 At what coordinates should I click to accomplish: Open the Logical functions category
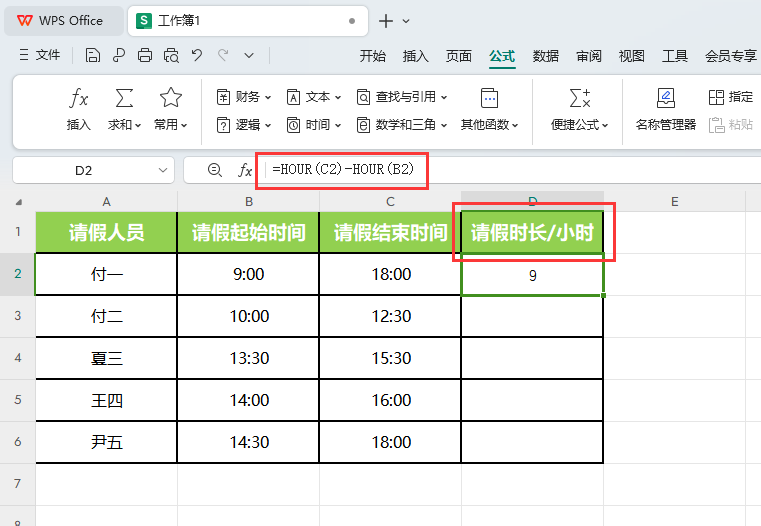(x=244, y=125)
